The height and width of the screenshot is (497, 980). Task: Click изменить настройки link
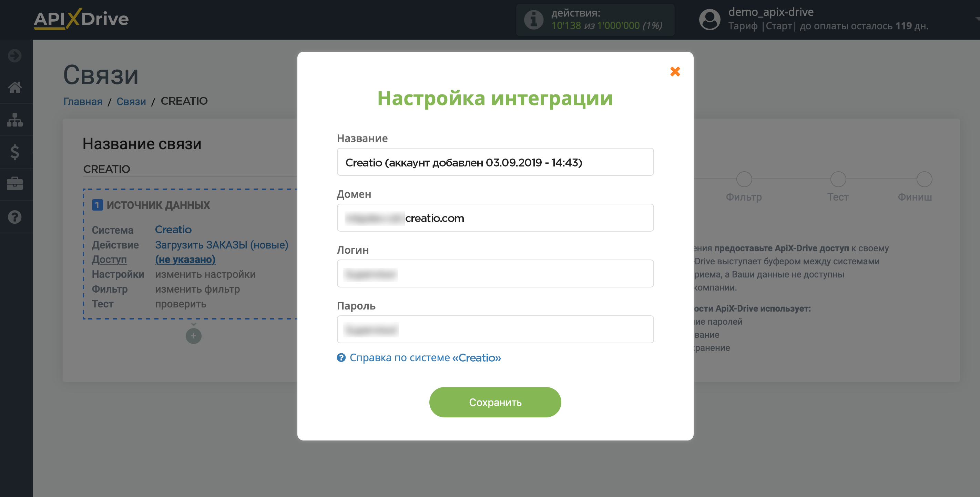click(205, 274)
